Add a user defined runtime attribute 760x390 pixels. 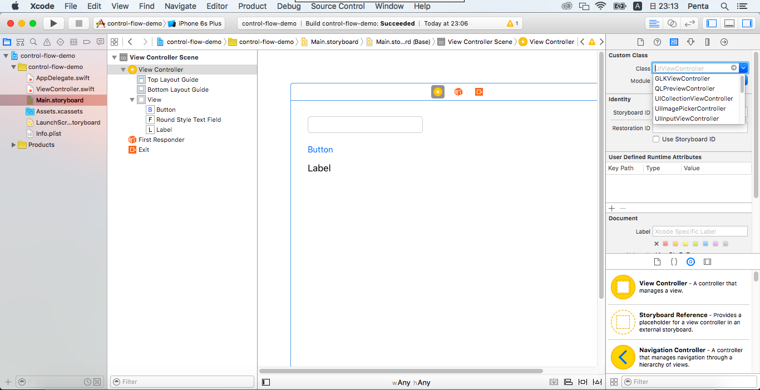click(x=612, y=208)
